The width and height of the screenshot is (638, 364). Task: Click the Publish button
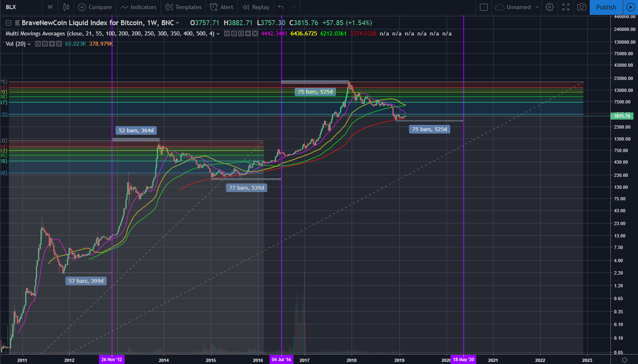pos(606,7)
